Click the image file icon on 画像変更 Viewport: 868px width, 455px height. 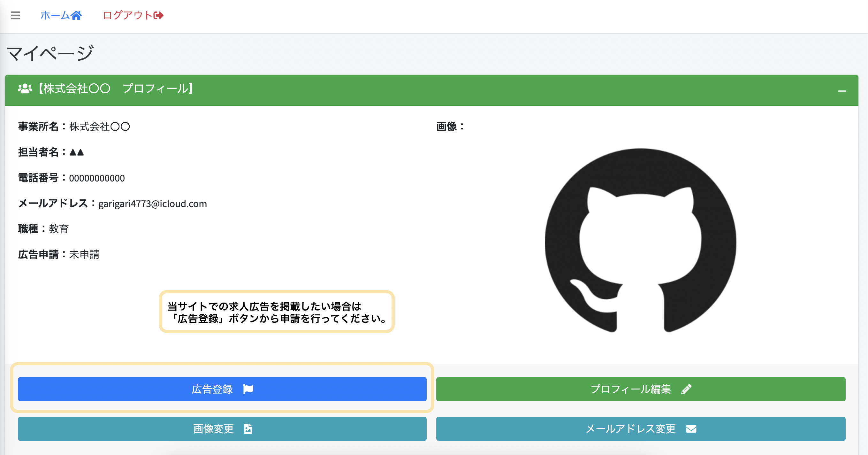pos(248,429)
